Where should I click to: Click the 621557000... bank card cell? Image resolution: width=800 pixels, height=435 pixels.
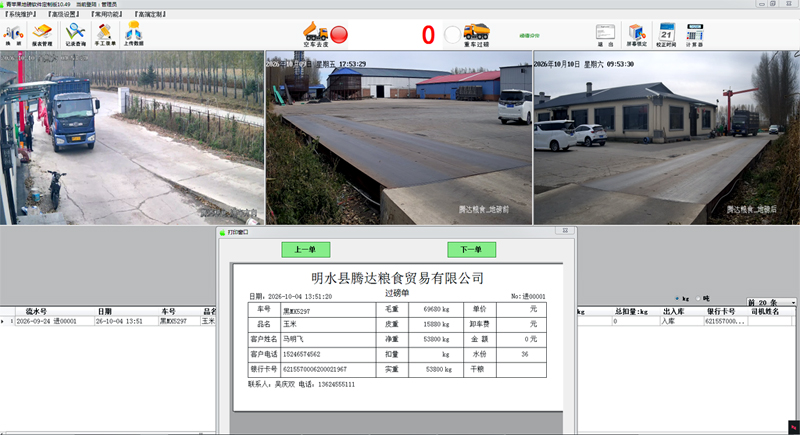(725, 321)
